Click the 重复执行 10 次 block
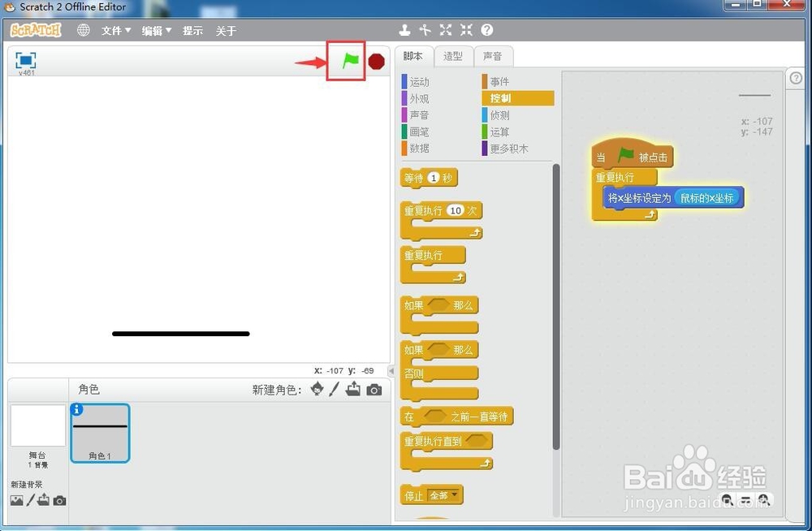The width and height of the screenshot is (812, 531). click(x=423, y=211)
